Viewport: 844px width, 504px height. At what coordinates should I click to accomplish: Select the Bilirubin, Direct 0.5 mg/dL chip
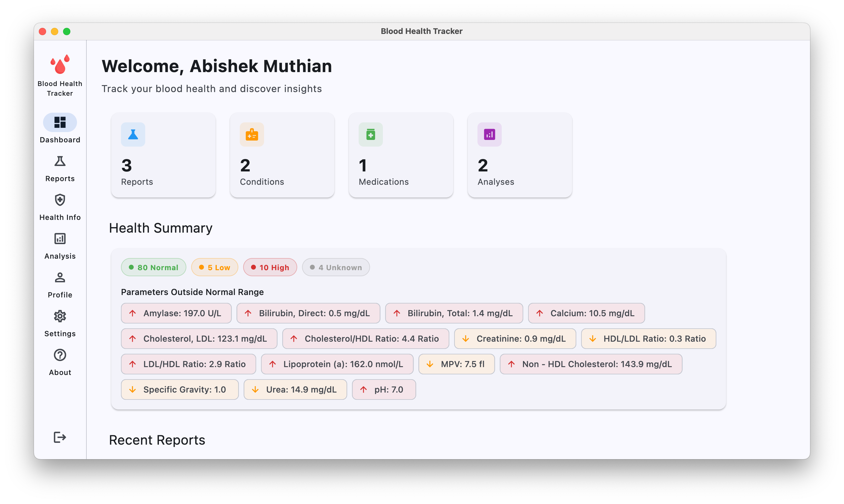point(308,313)
